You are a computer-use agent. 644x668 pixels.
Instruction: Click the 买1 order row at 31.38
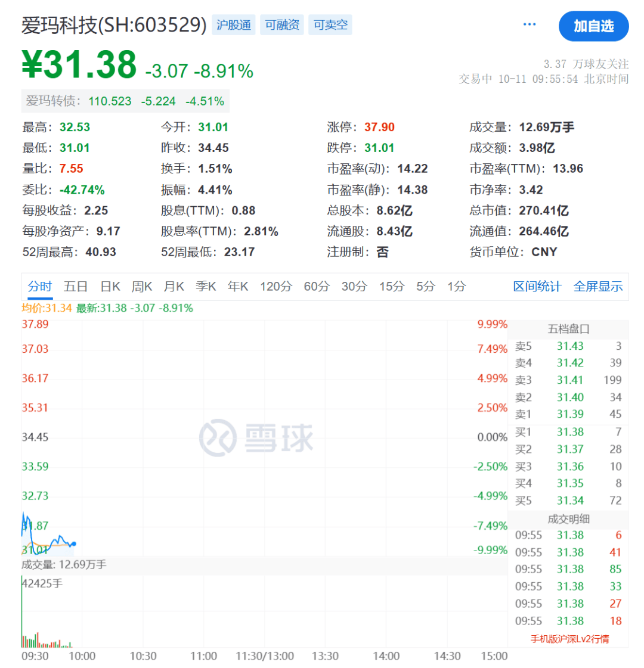click(x=568, y=432)
